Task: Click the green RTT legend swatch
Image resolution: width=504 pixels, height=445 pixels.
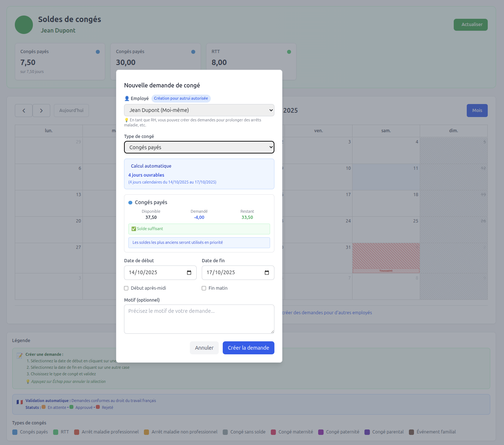Action: tap(56, 432)
